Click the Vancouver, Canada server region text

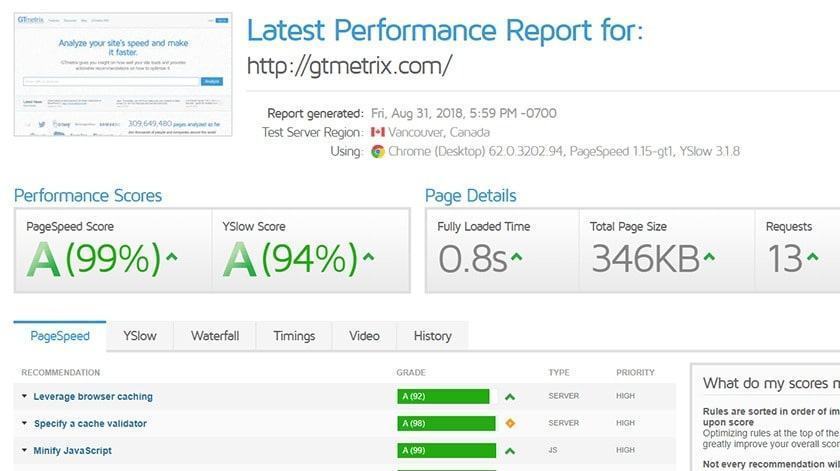point(439,132)
